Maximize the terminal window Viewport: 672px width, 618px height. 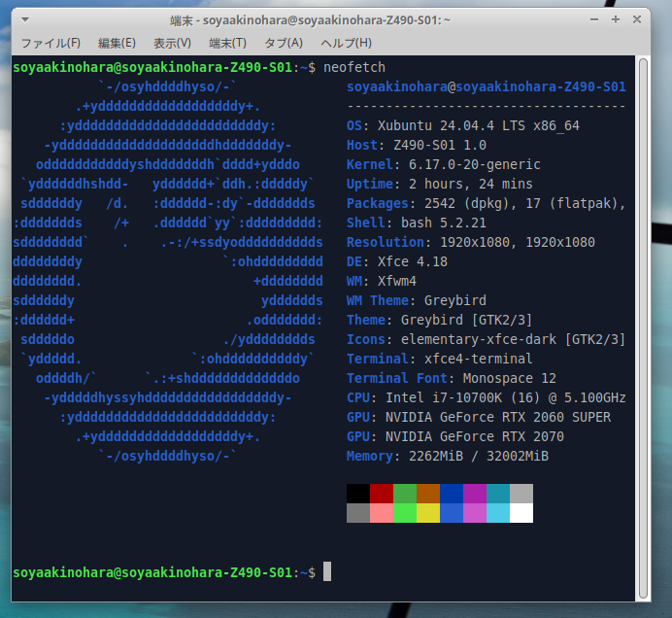click(616, 18)
